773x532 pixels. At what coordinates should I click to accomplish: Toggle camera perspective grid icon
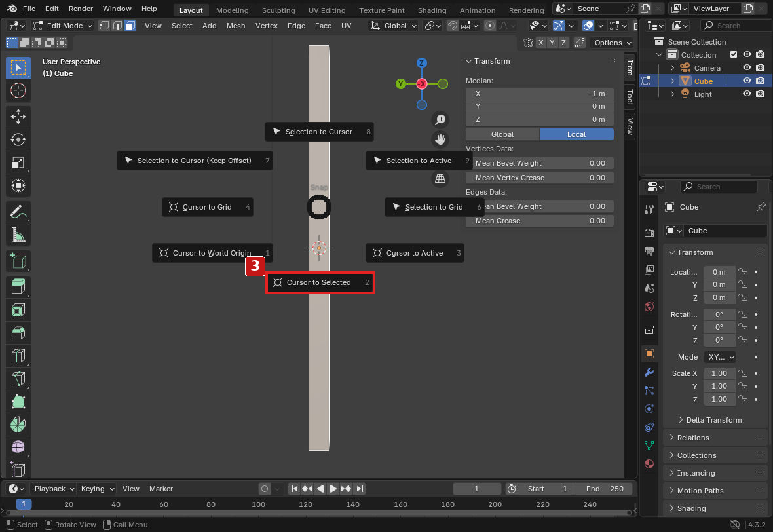tap(440, 178)
